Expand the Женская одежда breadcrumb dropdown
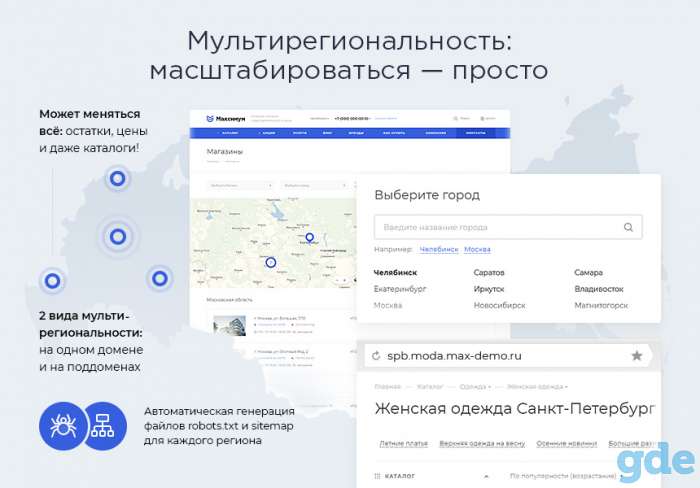The image size is (700, 488). [x=537, y=387]
